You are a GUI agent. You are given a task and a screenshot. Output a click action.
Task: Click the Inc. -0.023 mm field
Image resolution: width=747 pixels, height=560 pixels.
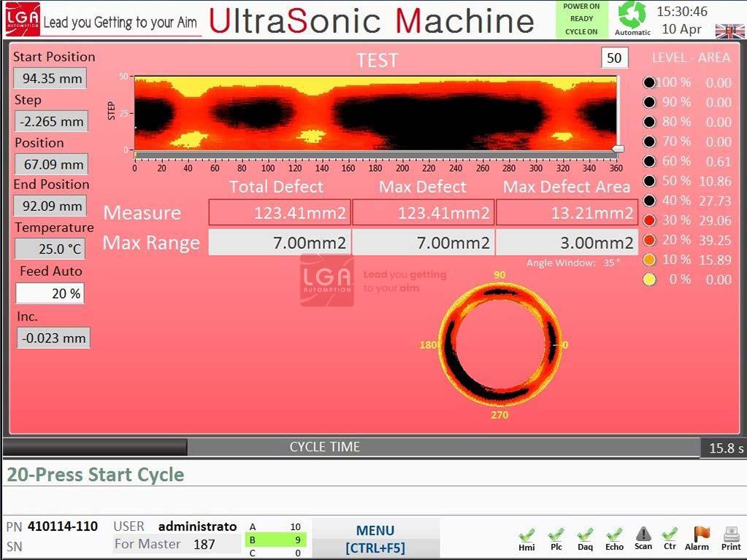coord(53,338)
